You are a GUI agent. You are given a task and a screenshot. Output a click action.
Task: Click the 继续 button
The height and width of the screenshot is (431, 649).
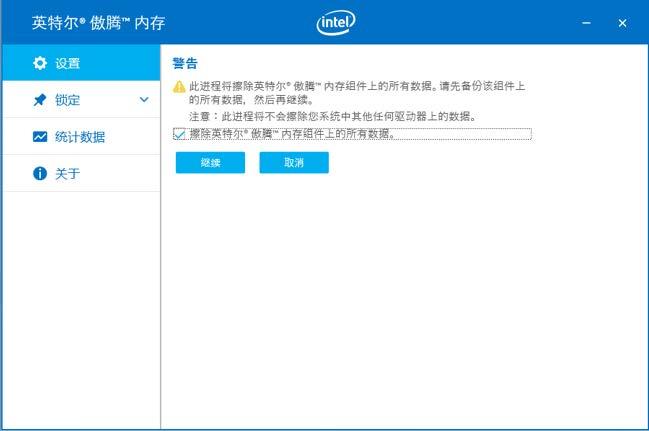click(210, 163)
